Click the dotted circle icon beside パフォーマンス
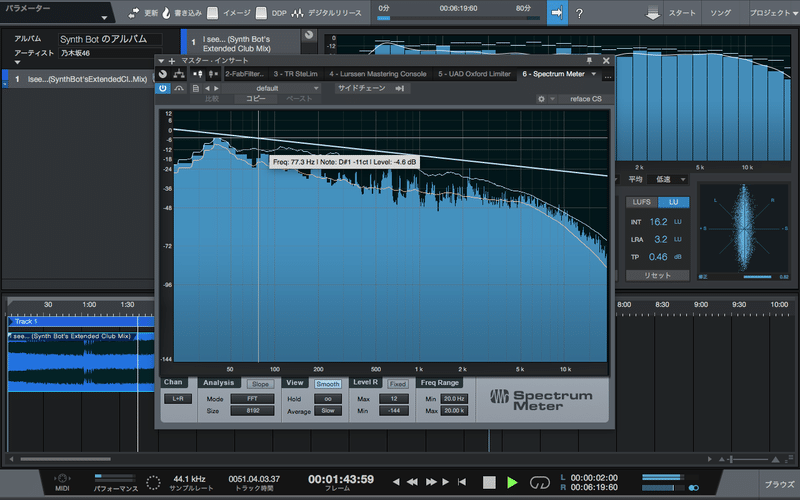The image size is (800, 500). click(153, 482)
